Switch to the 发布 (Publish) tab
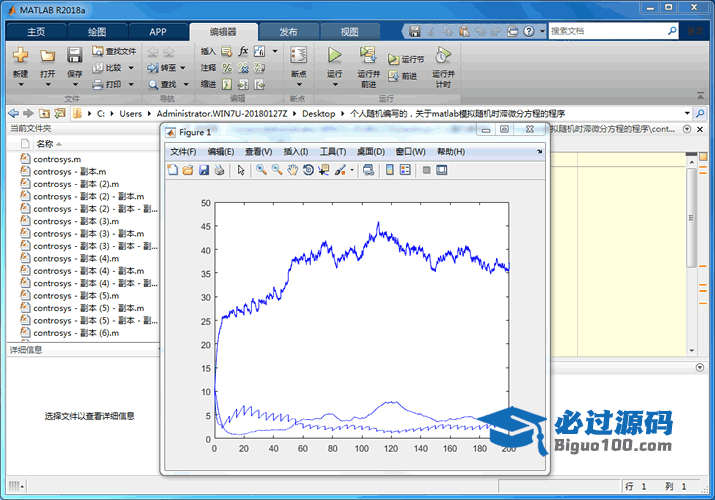 coord(288,32)
